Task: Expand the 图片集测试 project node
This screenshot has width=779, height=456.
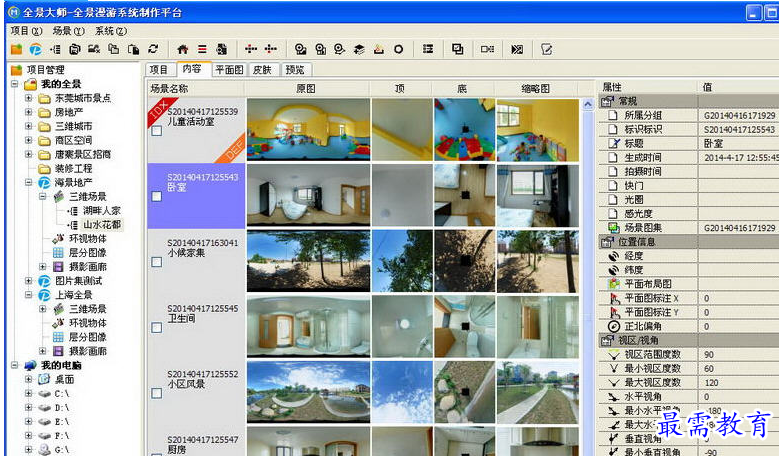Action: click(29, 281)
